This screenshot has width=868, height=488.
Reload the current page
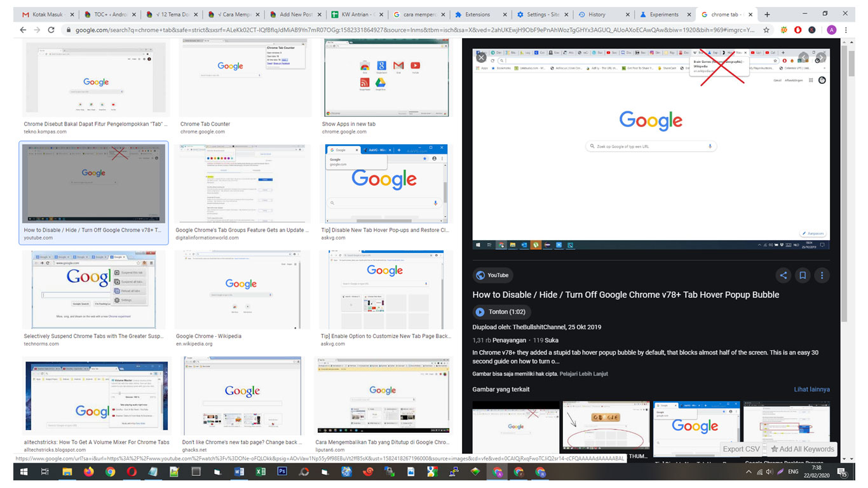point(51,30)
